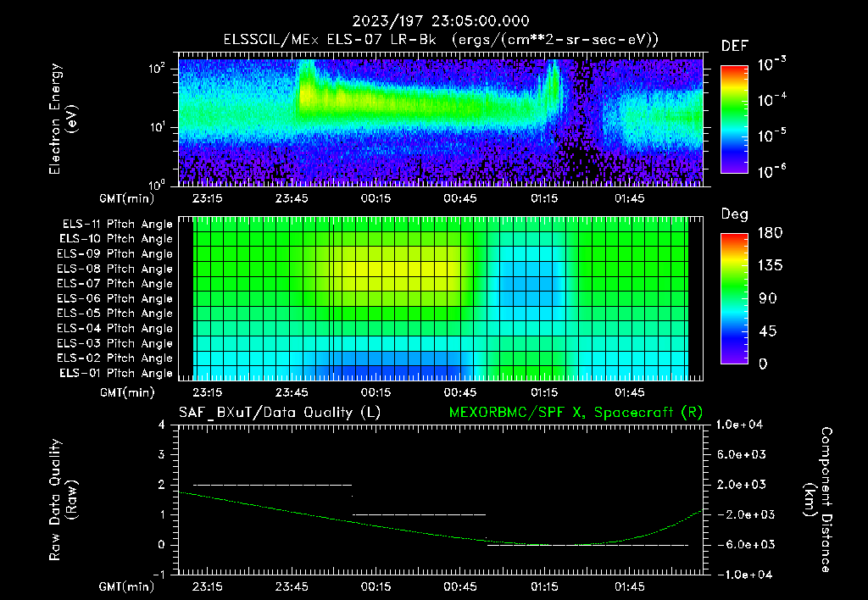This screenshot has width=868, height=600.
Task: Click the 10^-3 tick on the DEF colorbar
Action: [771, 64]
